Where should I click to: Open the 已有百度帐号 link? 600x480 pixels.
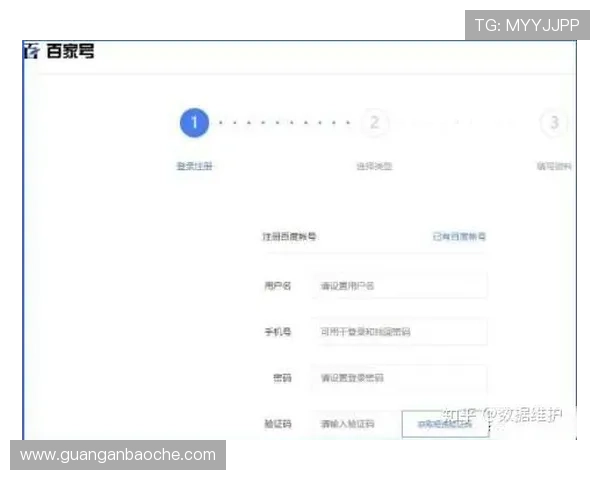[x=459, y=237]
